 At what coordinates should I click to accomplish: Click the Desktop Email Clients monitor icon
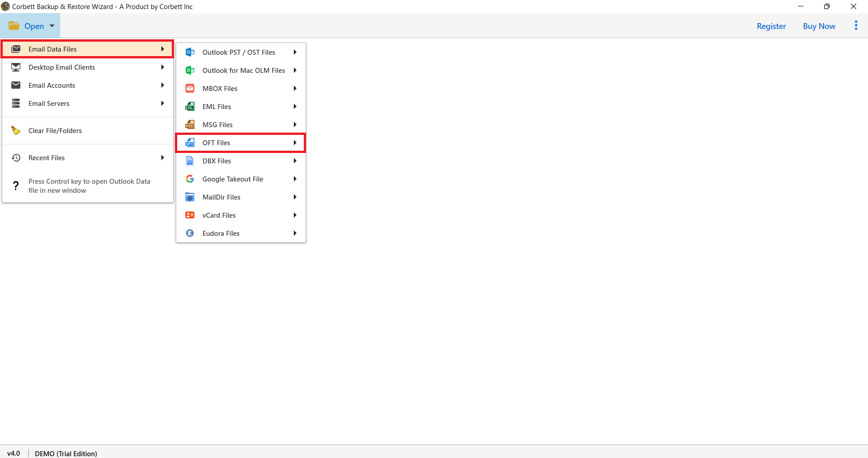pyautogui.click(x=16, y=67)
